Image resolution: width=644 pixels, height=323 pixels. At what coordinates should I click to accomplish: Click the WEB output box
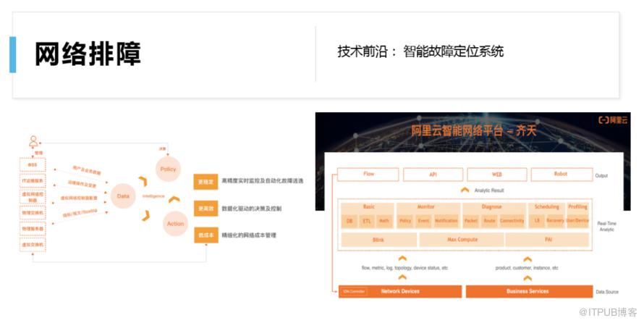(497, 175)
